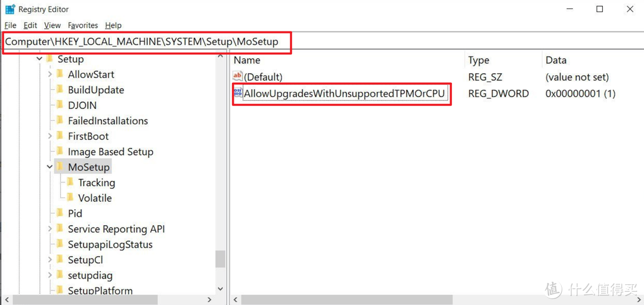Click the REG_DWORD type cell
This screenshot has height=305, width=644.
pos(499,94)
